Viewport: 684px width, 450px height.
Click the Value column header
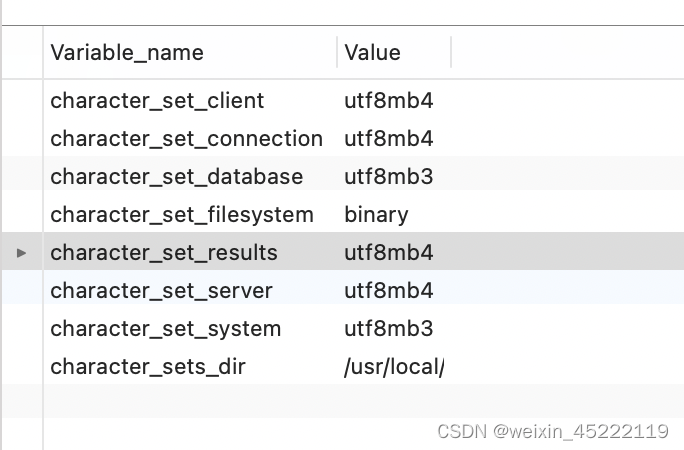[x=373, y=53]
